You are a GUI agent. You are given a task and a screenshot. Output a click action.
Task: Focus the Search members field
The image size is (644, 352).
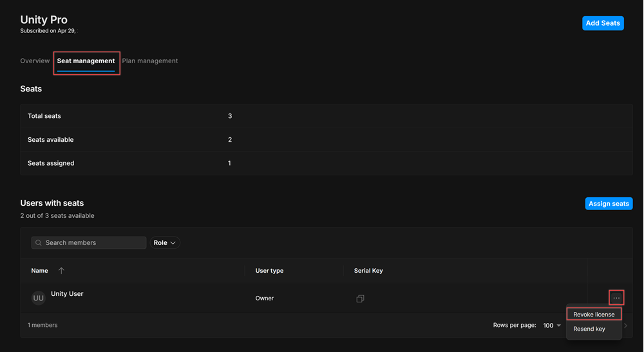pos(89,242)
